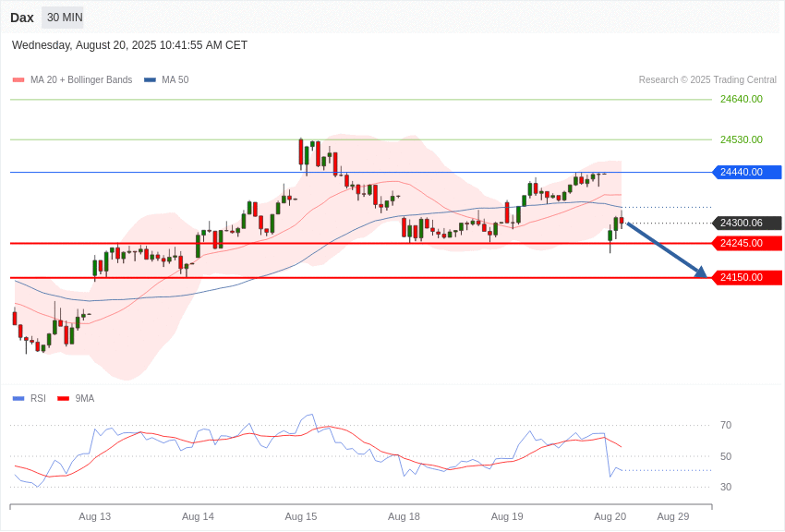The image size is (785, 532).
Task: Click the Aug 15 date axis label
Action: pyautogui.click(x=301, y=516)
